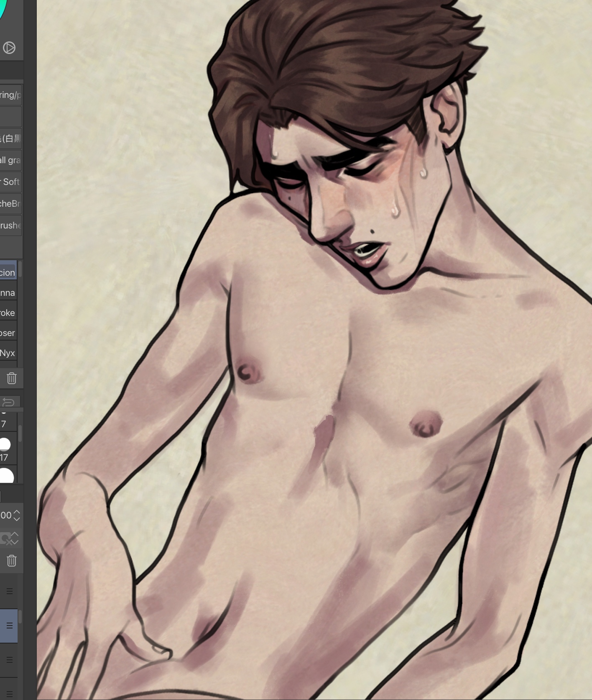Click grip handle of layer above selected
Viewport: 592px width, 700px height.
[x=9, y=591]
